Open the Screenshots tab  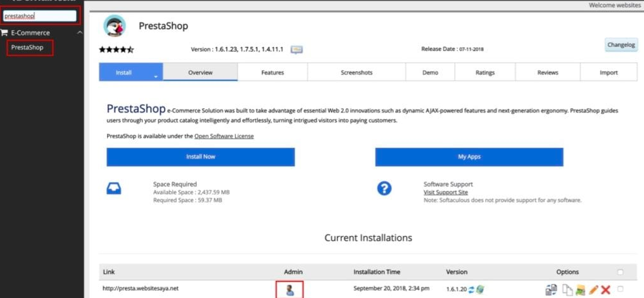(357, 72)
